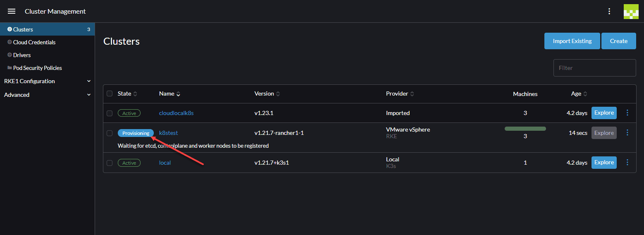This screenshot has height=235, width=644.
Task: Click the user avatar icon
Action: [631, 12]
